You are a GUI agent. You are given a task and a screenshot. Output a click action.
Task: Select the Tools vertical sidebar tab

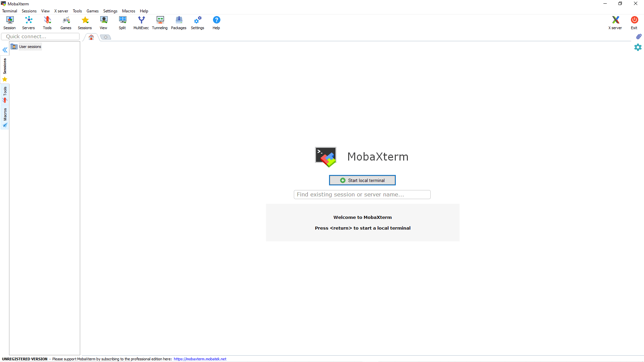coord(5,95)
